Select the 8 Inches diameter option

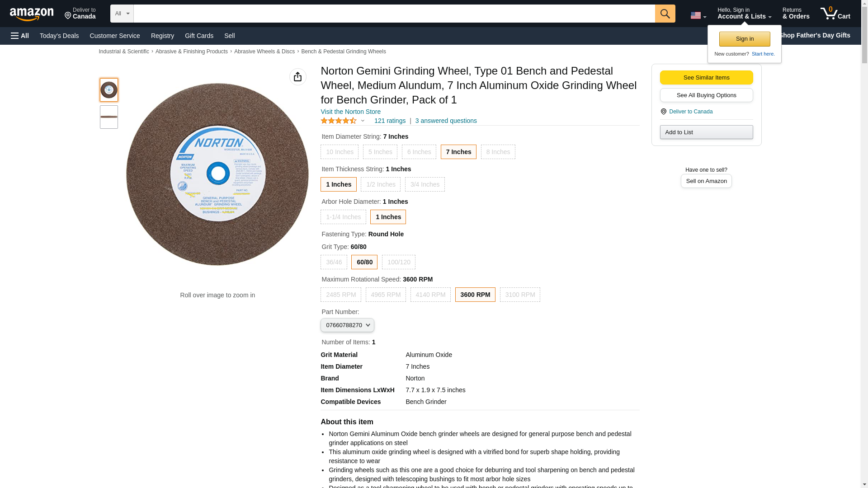pyautogui.click(x=498, y=152)
